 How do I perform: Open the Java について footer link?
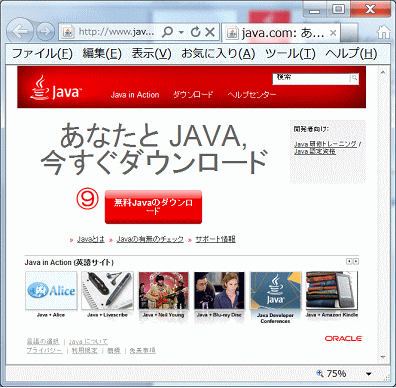[88, 342]
